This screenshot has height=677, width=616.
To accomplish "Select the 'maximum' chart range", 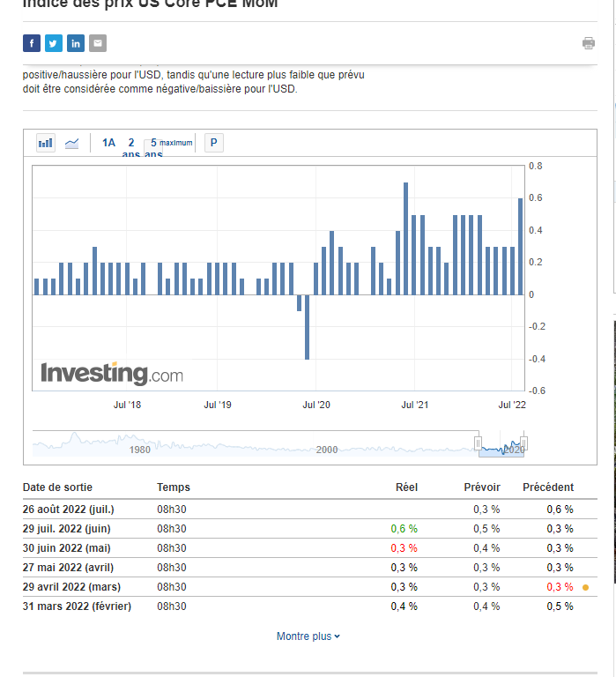I will point(176,143).
